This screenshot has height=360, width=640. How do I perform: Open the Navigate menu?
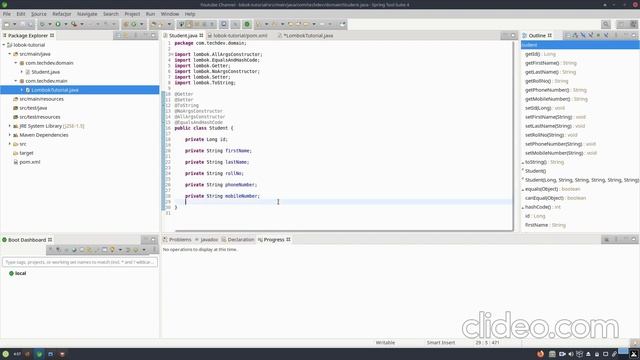(x=87, y=14)
